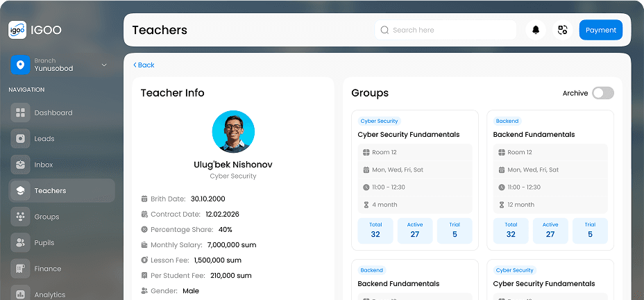Click the Lesson Fee icon
Image resolution: width=644 pixels, height=300 pixels.
point(144,260)
